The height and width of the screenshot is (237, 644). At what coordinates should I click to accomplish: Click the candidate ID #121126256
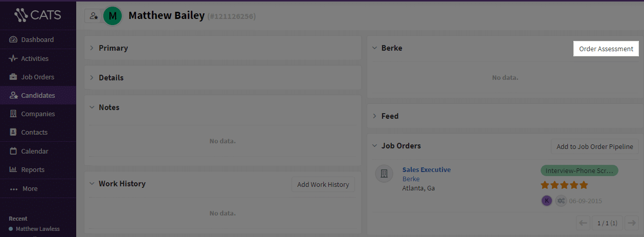coord(231,16)
